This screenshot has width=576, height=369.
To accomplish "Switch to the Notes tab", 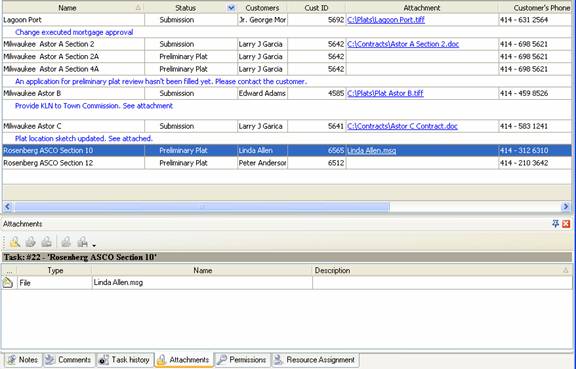I will click(x=23, y=359).
